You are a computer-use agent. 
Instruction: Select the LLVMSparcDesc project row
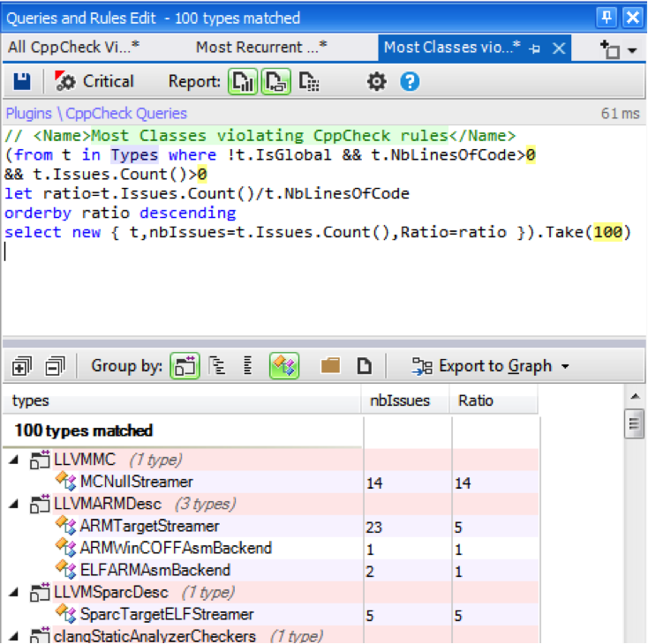click(x=271, y=592)
